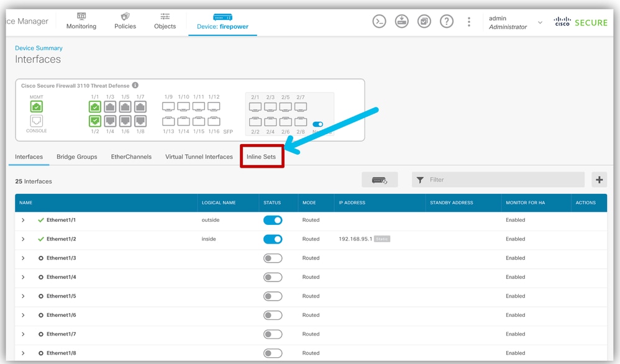The image size is (620, 364).
Task: Switch to the Virtual Tunnel Interfaces tab
Action: pyautogui.click(x=199, y=157)
